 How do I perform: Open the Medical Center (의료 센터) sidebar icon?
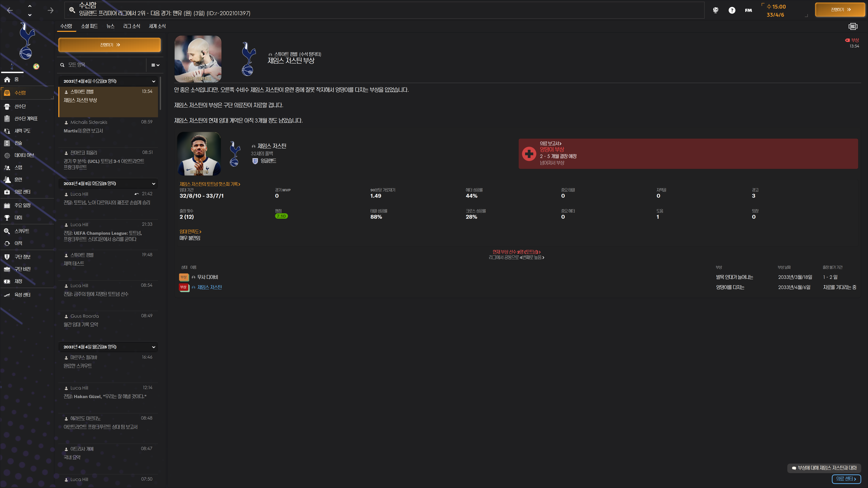[x=7, y=192]
